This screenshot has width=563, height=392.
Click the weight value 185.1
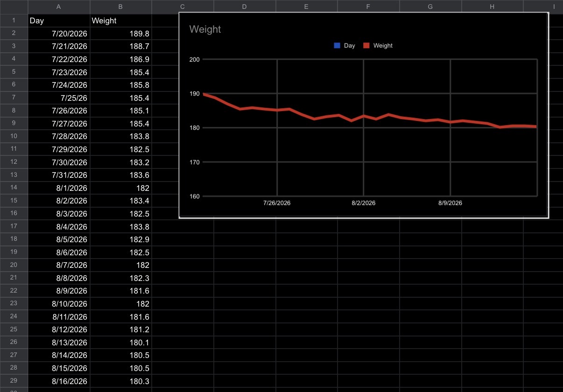coord(121,111)
